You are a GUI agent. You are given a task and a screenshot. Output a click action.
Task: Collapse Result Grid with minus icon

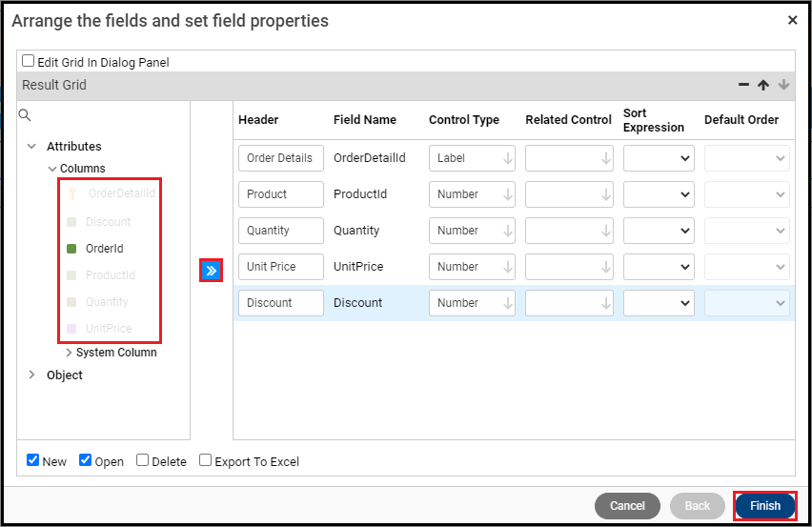743,85
